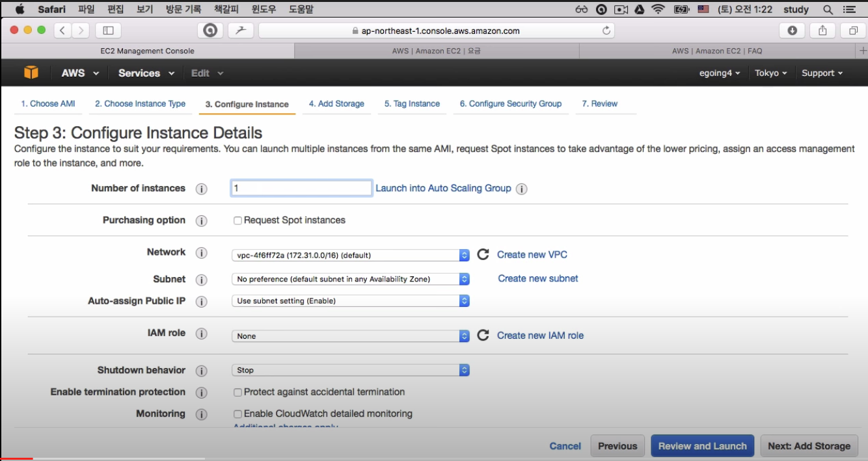Open the egoing4 account menu
Image resolution: width=868 pixels, height=461 pixels.
720,73
